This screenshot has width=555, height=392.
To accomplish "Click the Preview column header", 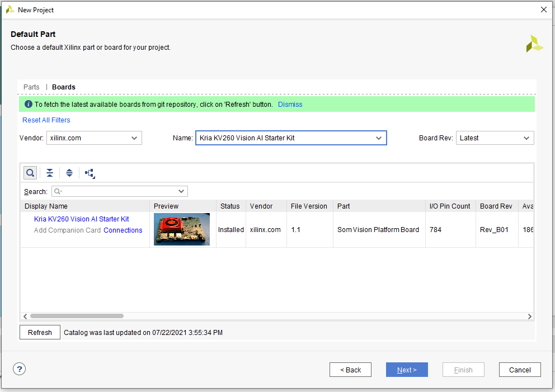I will pyautogui.click(x=182, y=206).
